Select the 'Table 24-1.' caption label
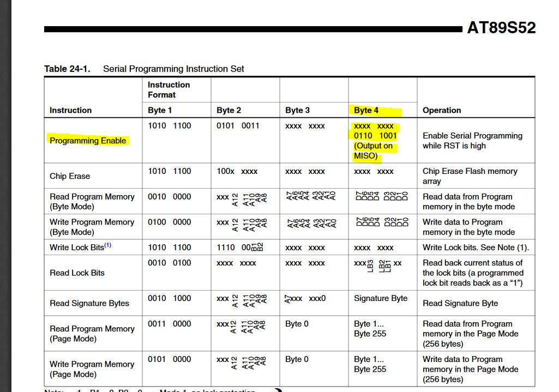The image size is (559, 392). pyautogui.click(x=67, y=69)
